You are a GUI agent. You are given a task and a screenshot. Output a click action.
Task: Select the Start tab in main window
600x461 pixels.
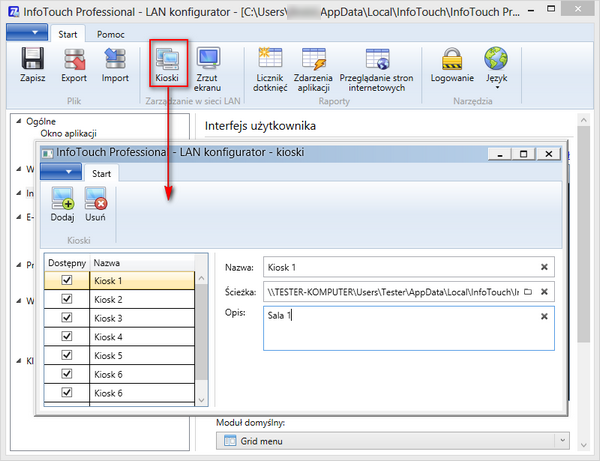tap(68, 34)
